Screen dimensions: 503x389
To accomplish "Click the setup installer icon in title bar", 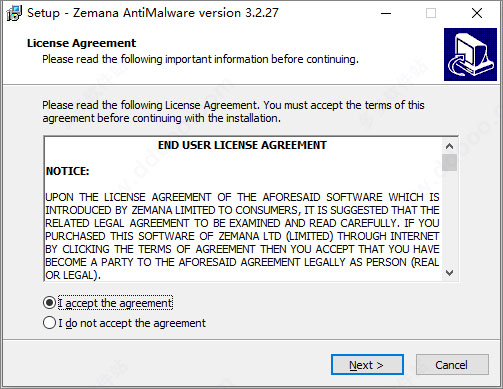I will (x=14, y=13).
